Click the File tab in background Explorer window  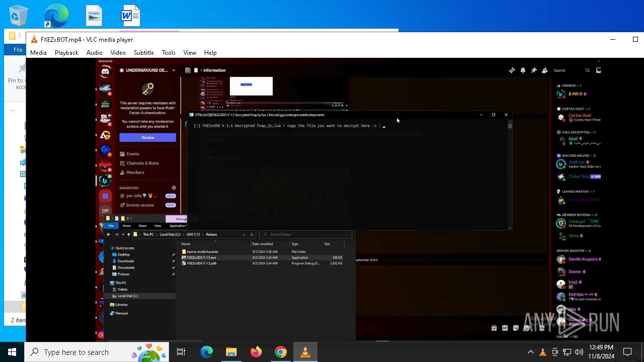[x=18, y=50]
